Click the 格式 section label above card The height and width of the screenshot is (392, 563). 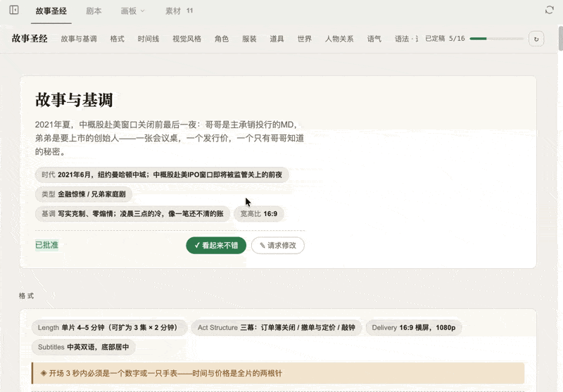26,296
